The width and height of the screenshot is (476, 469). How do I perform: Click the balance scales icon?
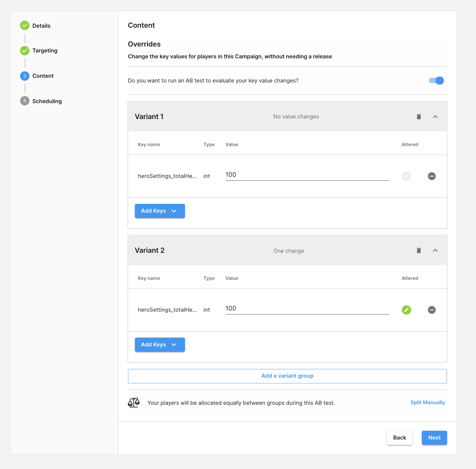point(134,402)
